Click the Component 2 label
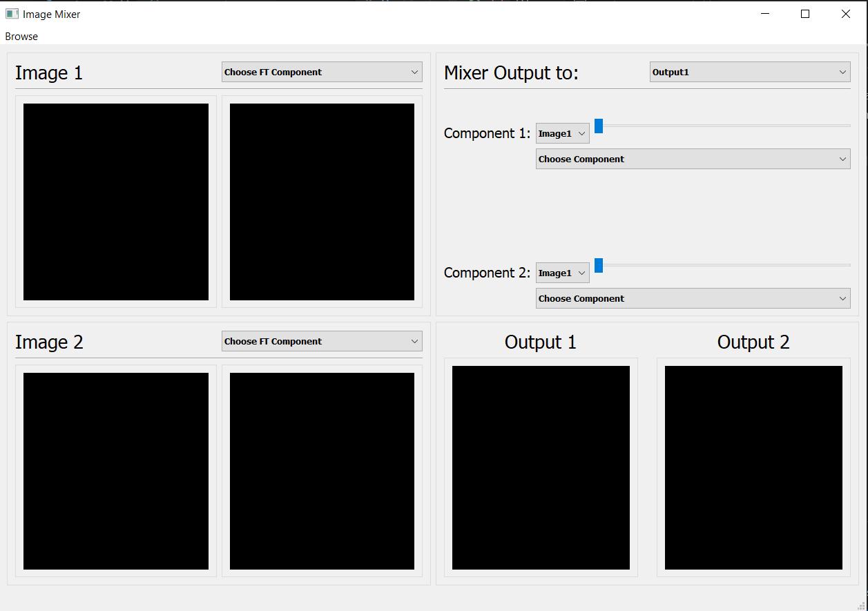This screenshot has width=868, height=611. click(x=487, y=273)
